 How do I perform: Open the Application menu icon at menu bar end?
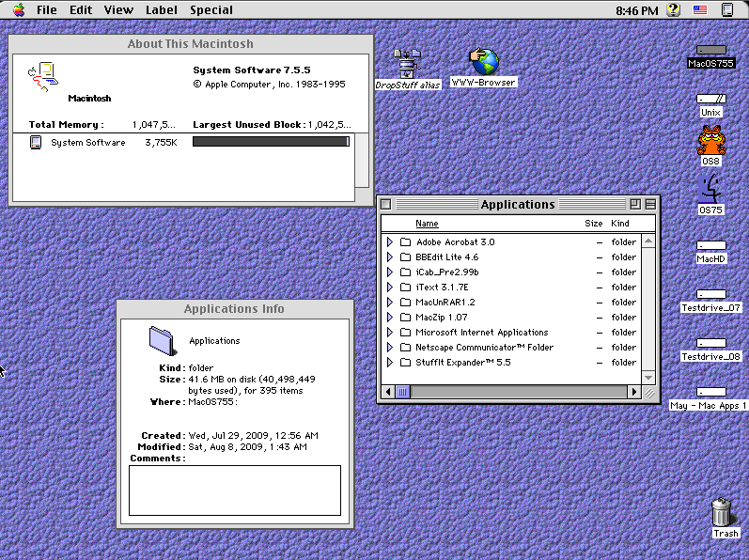[727, 9]
